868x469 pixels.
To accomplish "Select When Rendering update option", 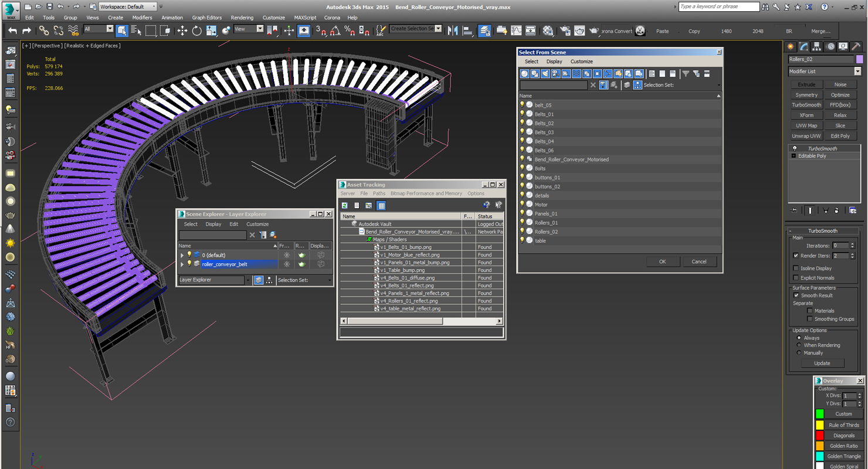I will coord(799,345).
